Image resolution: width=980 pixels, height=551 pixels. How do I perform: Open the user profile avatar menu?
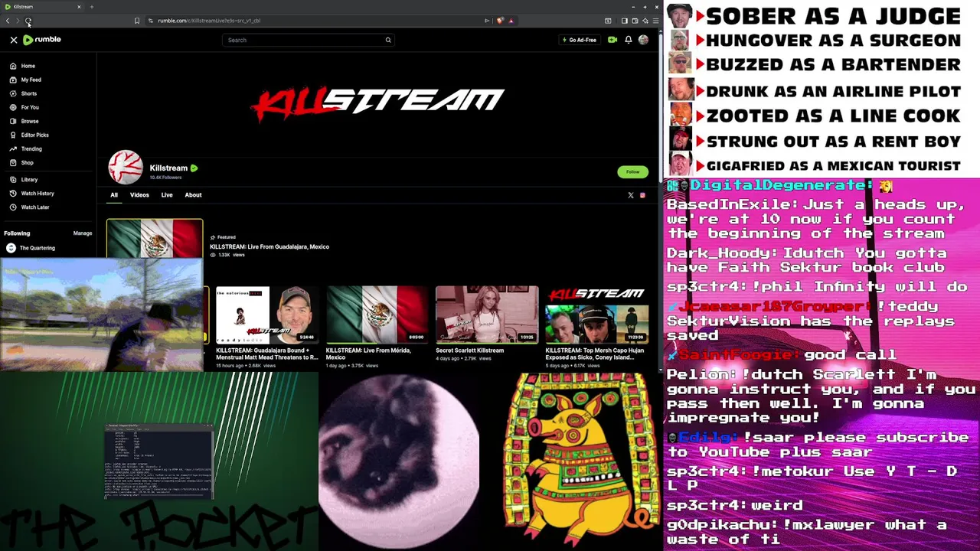[643, 40]
